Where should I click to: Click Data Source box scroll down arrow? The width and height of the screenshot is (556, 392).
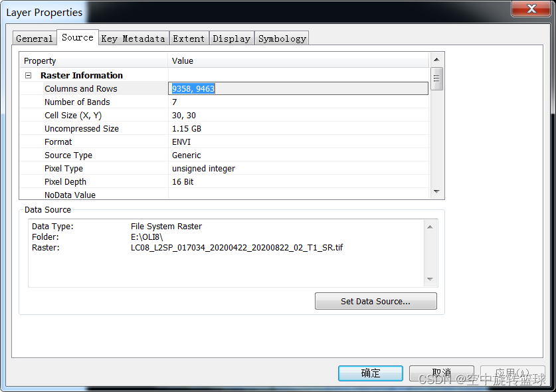pos(430,279)
